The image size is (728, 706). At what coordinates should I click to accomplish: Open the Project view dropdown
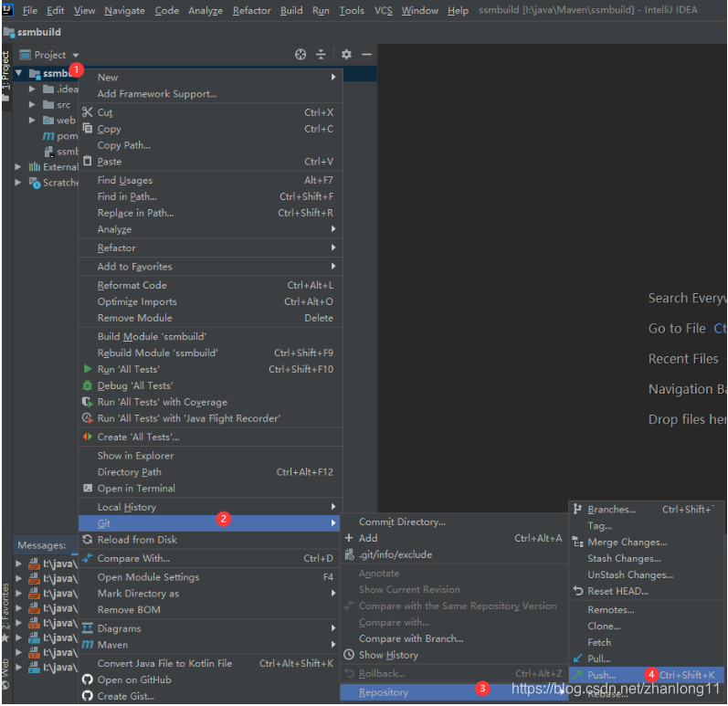tap(75, 55)
